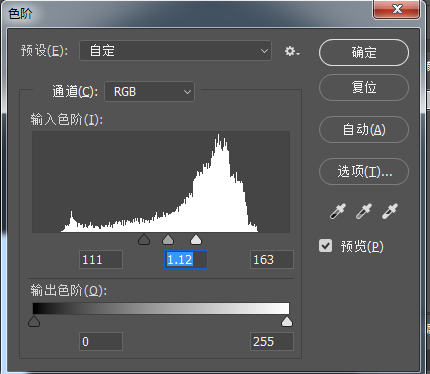Click the input midtone gray slider
The image size is (430, 374).
168,239
